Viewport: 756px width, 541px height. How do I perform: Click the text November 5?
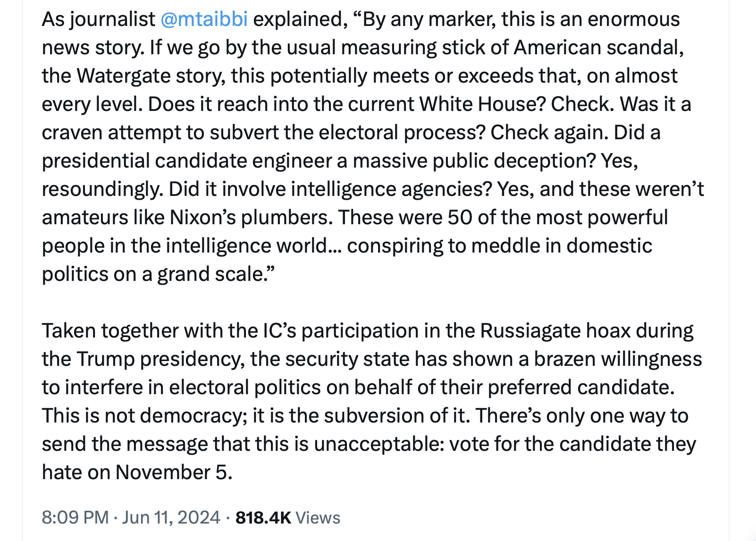pyautogui.click(x=174, y=473)
